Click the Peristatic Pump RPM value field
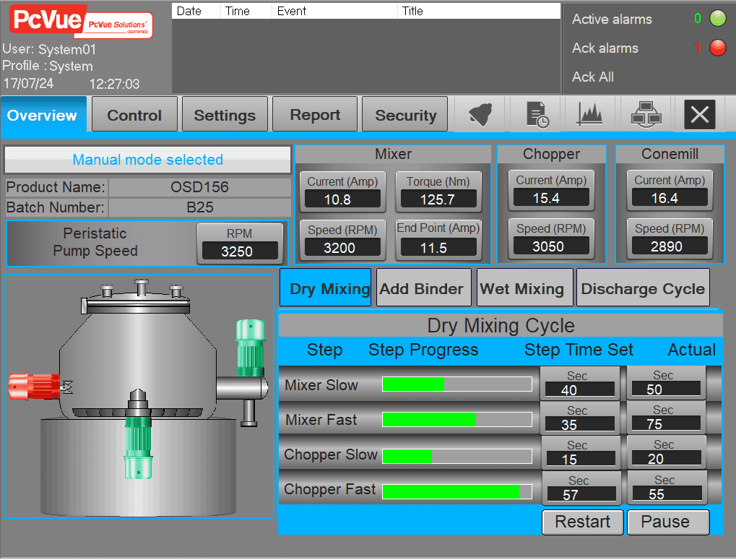 point(240,251)
